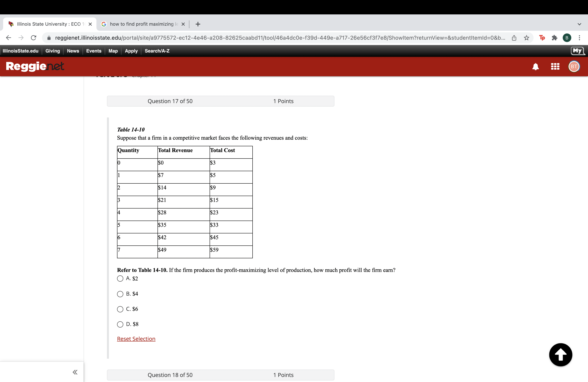Click the Apply navigation link

[131, 51]
